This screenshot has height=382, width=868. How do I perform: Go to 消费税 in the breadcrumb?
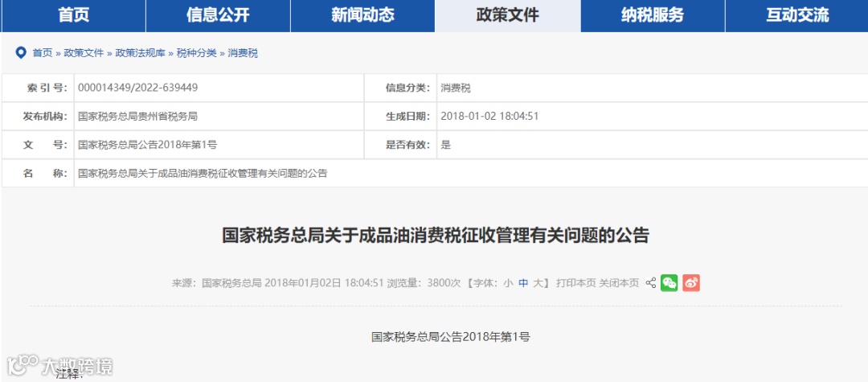(x=243, y=53)
